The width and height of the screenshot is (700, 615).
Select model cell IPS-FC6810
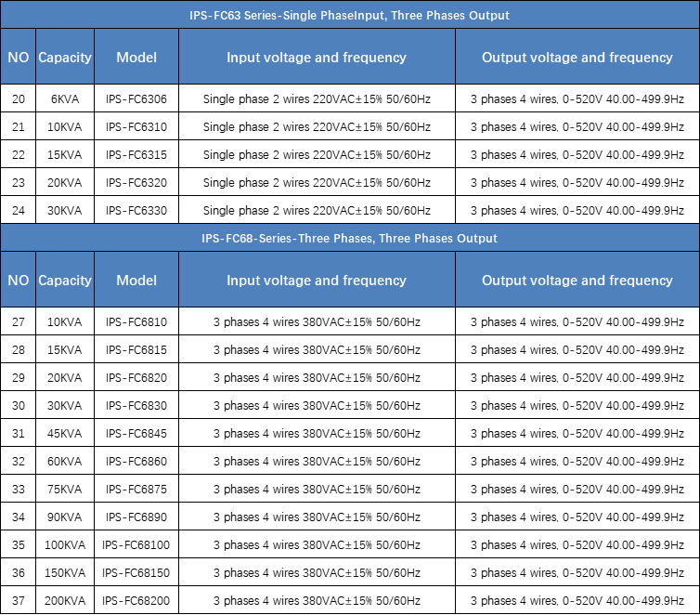point(136,321)
